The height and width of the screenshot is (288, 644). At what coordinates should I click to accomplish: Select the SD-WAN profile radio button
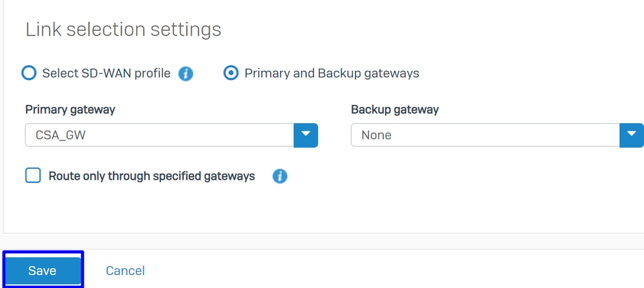[29, 73]
